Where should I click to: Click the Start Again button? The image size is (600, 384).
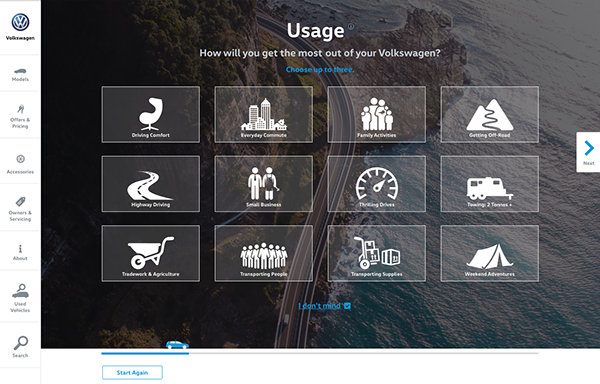point(132,373)
